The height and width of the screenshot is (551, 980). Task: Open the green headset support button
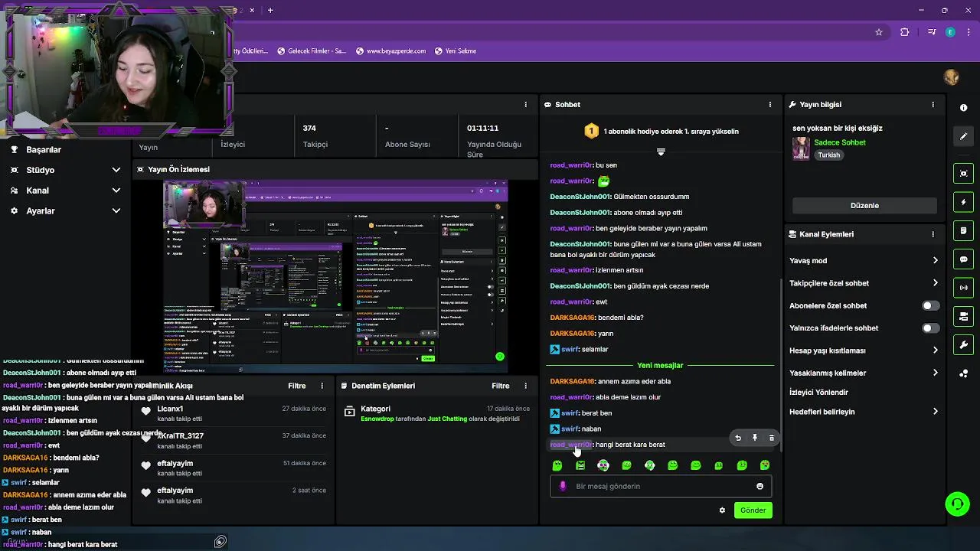(x=957, y=504)
